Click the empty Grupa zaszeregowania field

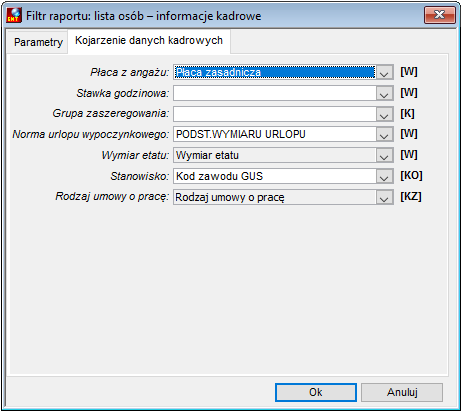click(275, 114)
